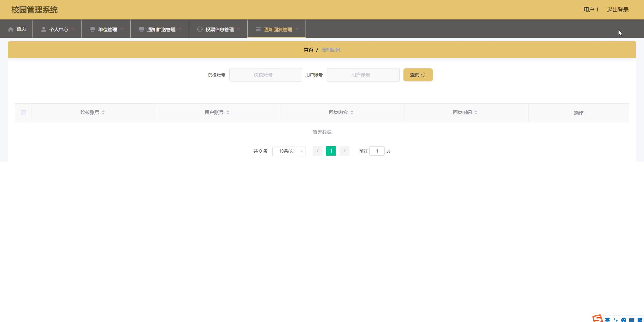Open the 10条/页 page size dropdown
The height and width of the screenshot is (322, 644).
(289, 151)
